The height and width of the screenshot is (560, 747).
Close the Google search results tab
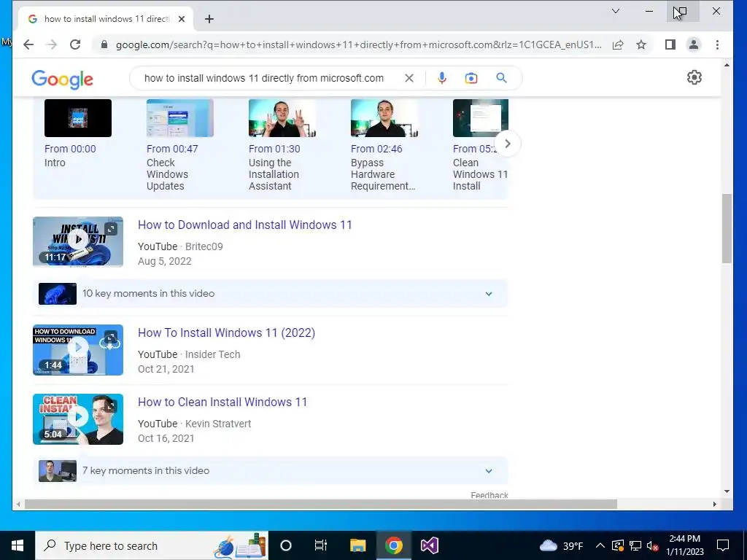click(x=182, y=19)
